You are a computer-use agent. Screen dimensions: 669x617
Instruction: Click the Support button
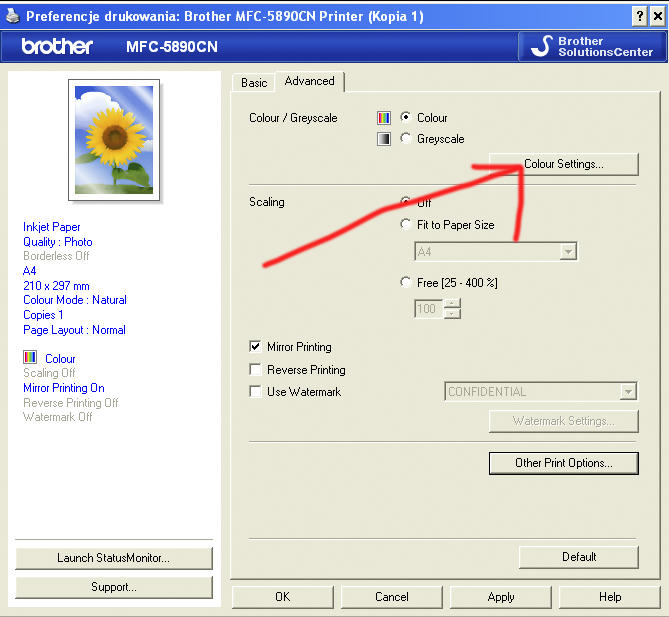(114, 587)
